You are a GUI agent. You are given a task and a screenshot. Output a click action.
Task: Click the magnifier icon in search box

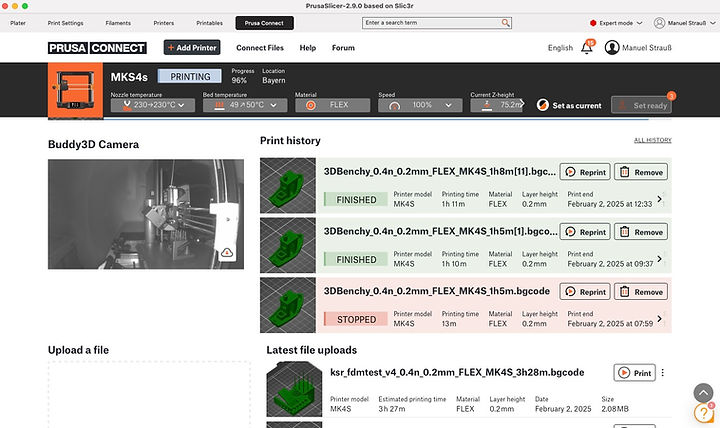click(505, 23)
